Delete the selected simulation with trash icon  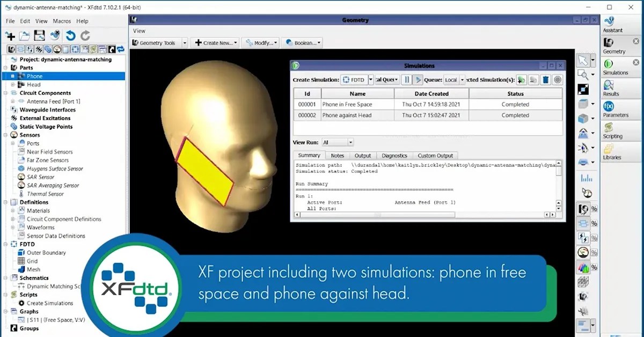[x=545, y=79]
